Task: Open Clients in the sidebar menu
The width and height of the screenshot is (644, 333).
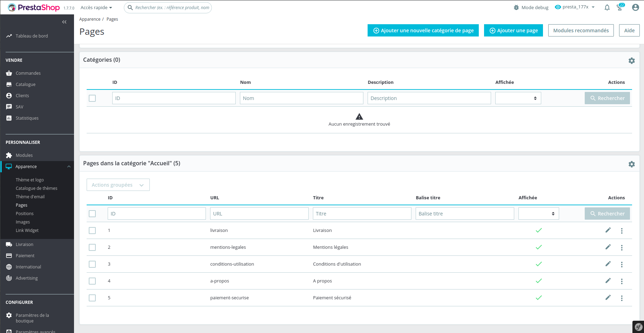Action: (x=22, y=95)
